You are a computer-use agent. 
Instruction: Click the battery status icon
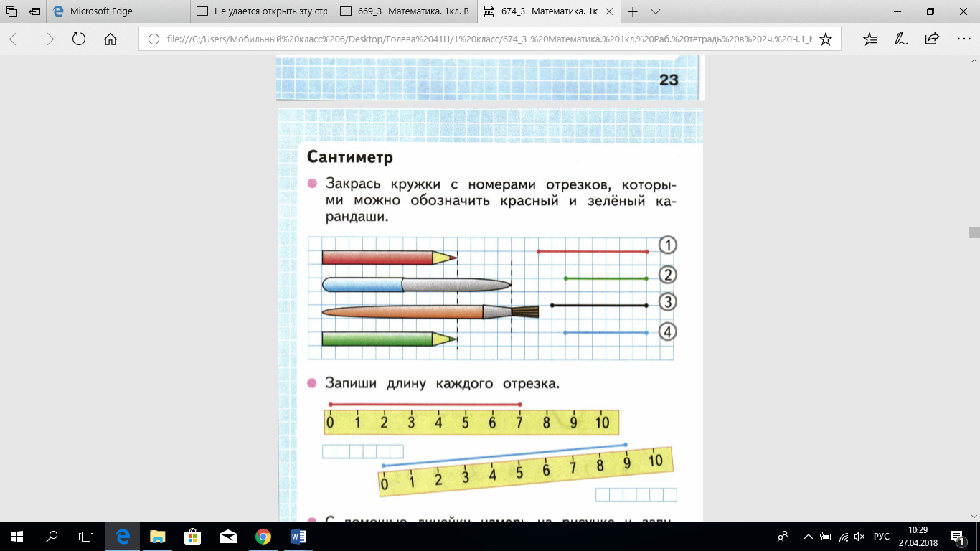pos(826,537)
